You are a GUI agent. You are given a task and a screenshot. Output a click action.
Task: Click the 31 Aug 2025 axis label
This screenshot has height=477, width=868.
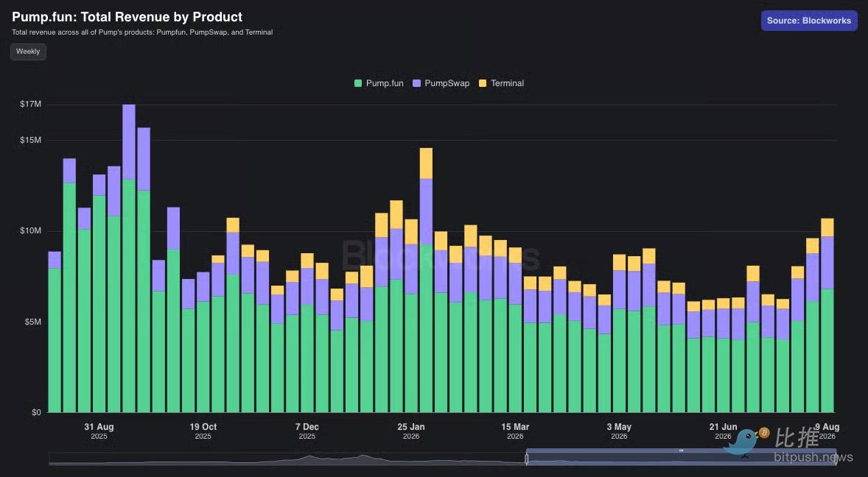coord(99,431)
